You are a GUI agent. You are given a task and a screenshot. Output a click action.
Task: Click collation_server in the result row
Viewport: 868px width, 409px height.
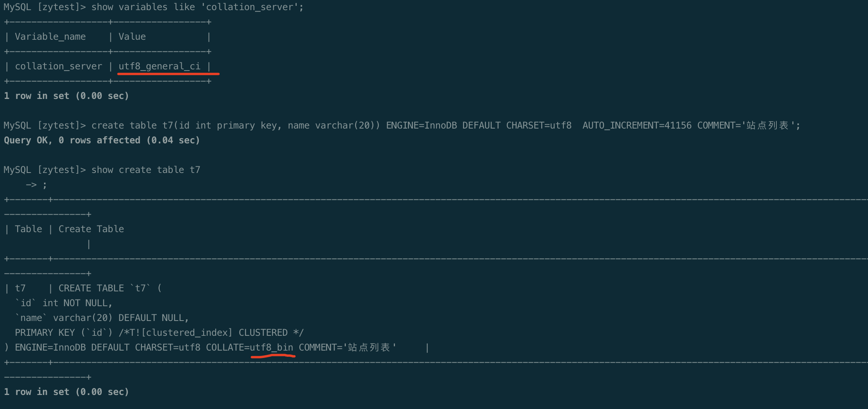click(x=58, y=66)
